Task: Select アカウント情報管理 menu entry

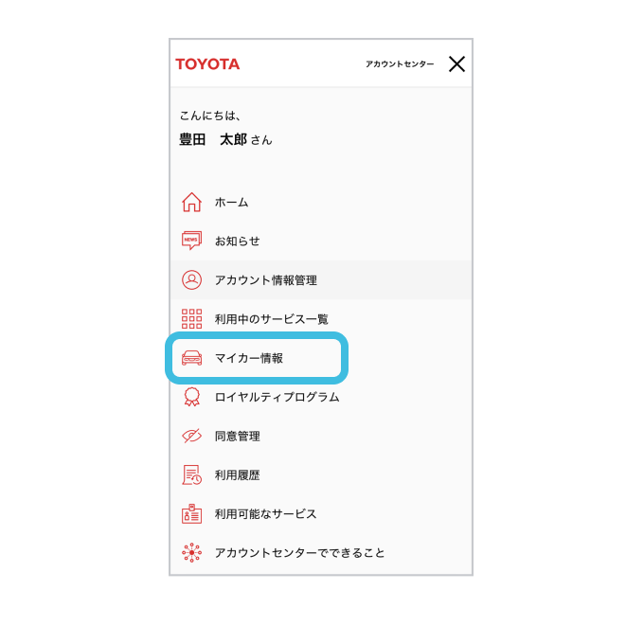Action: pyautogui.click(x=265, y=279)
